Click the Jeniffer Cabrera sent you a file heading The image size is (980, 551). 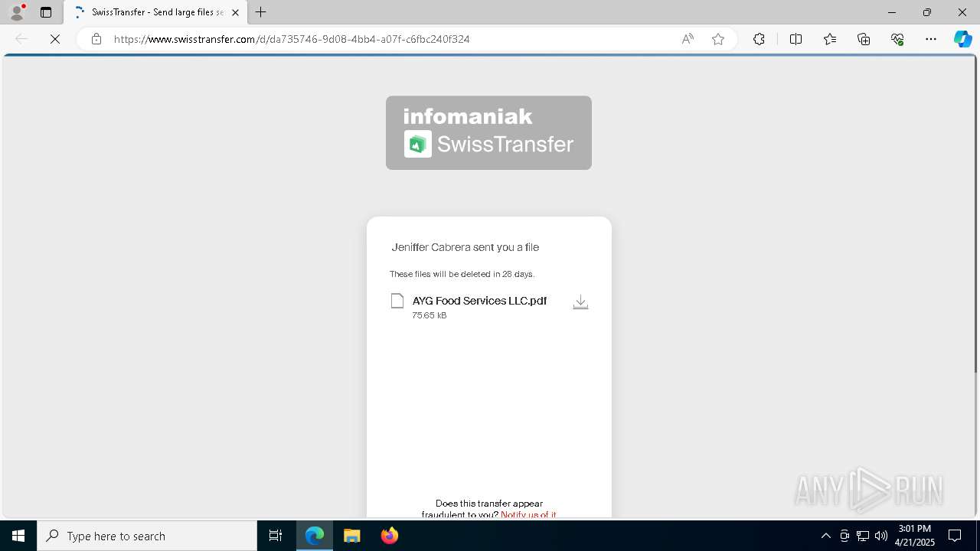click(465, 247)
